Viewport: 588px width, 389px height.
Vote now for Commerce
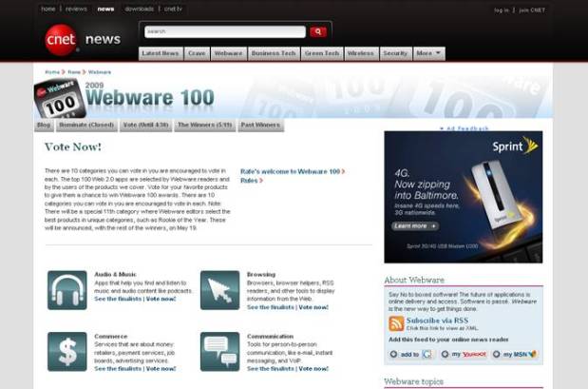tap(161, 369)
